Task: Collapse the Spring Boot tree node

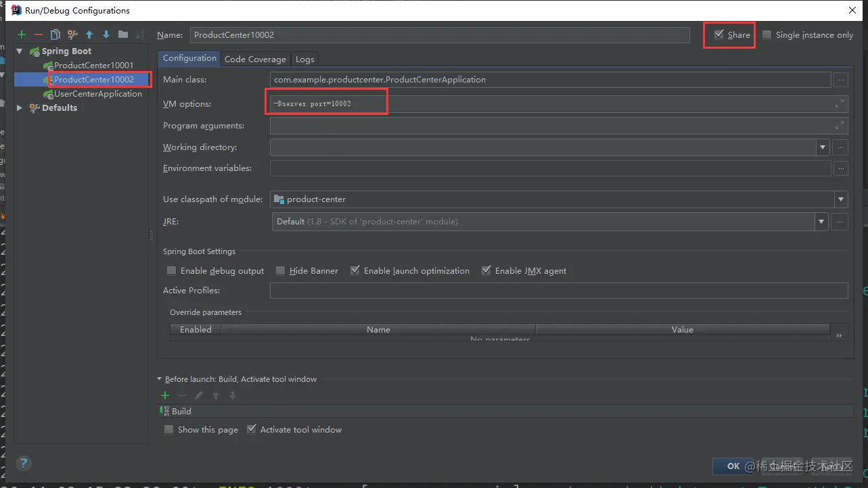Action: (20, 51)
